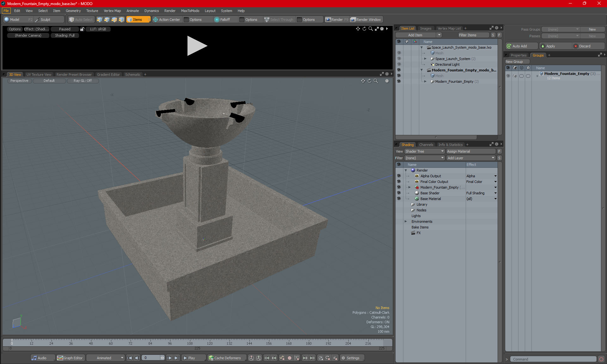Toggle visibility of Modern_Fountain_Empty_modo_base scene
This screenshot has height=364, width=607.
click(x=399, y=70)
